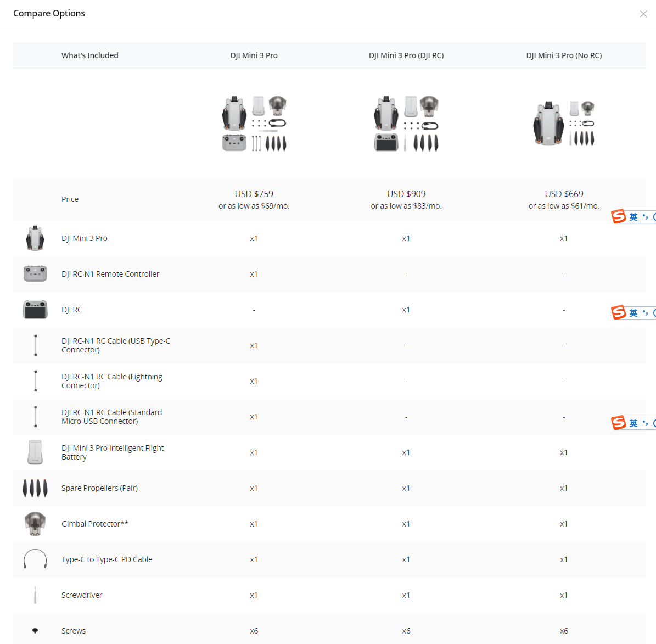Viewport: 656px width, 644px height.
Task: Click the 'USD $669' price
Action: [564, 194]
